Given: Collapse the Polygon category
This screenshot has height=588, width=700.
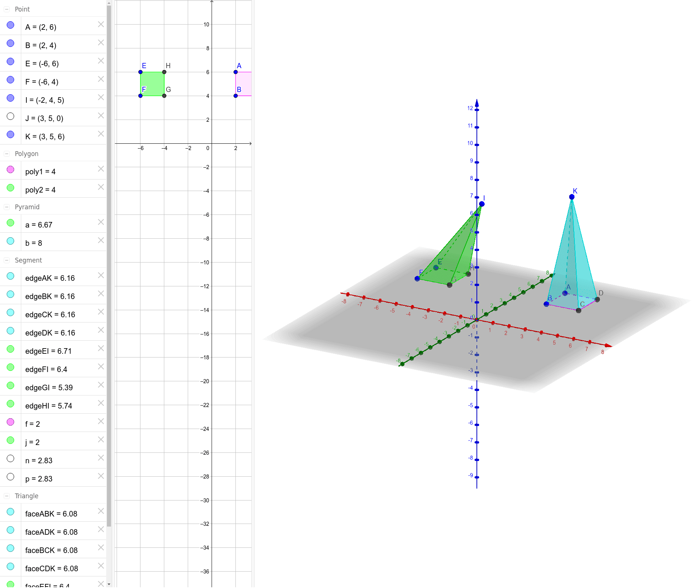Looking at the screenshot, I should pyautogui.click(x=7, y=154).
